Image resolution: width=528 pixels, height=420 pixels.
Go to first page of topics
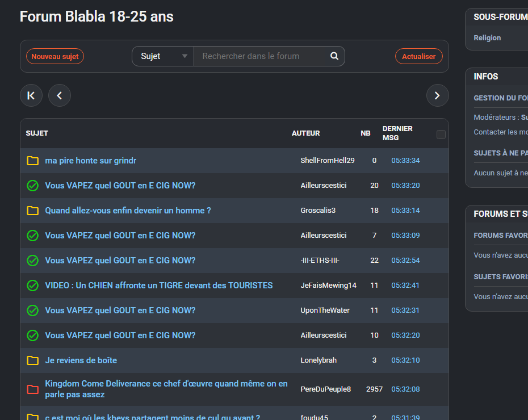31,95
